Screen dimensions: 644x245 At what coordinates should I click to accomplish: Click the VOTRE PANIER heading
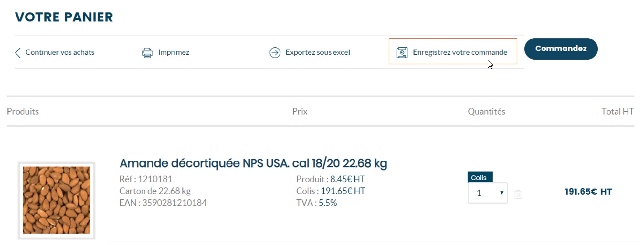click(x=64, y=17)
